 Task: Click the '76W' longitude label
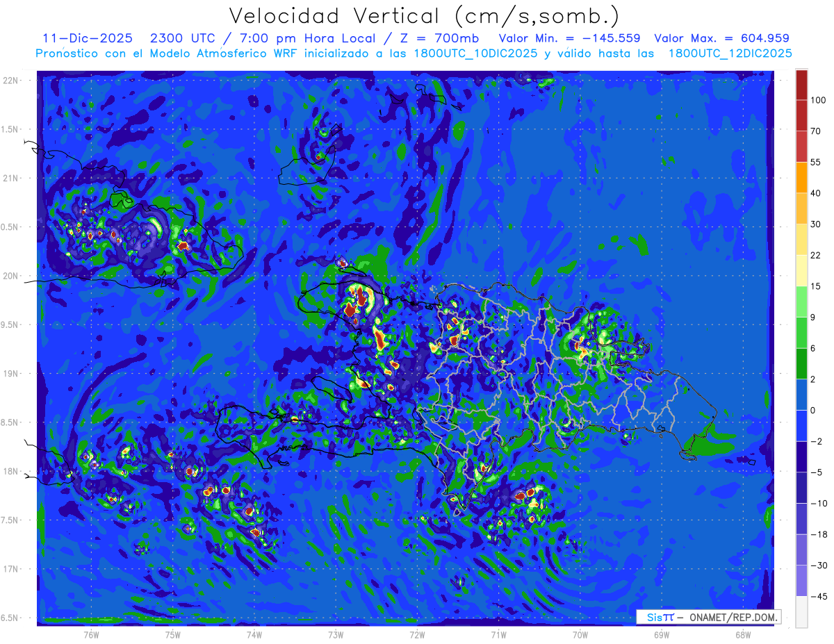coord(91,634)
